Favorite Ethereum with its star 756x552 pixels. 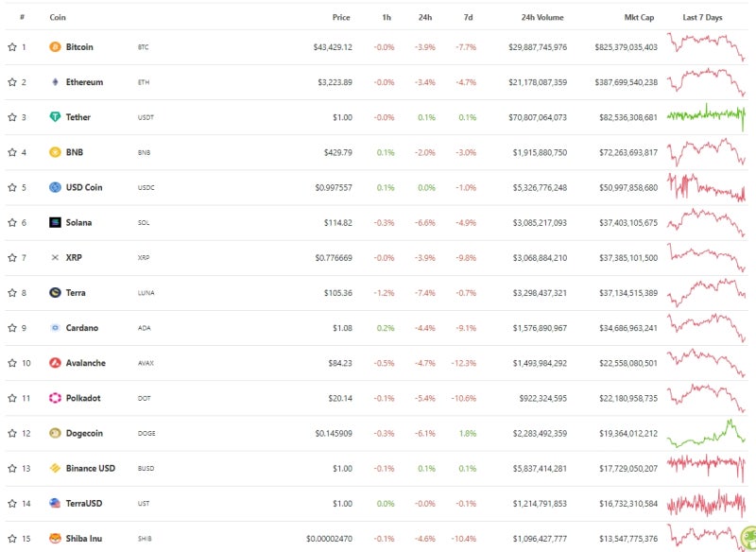(12, 82)
